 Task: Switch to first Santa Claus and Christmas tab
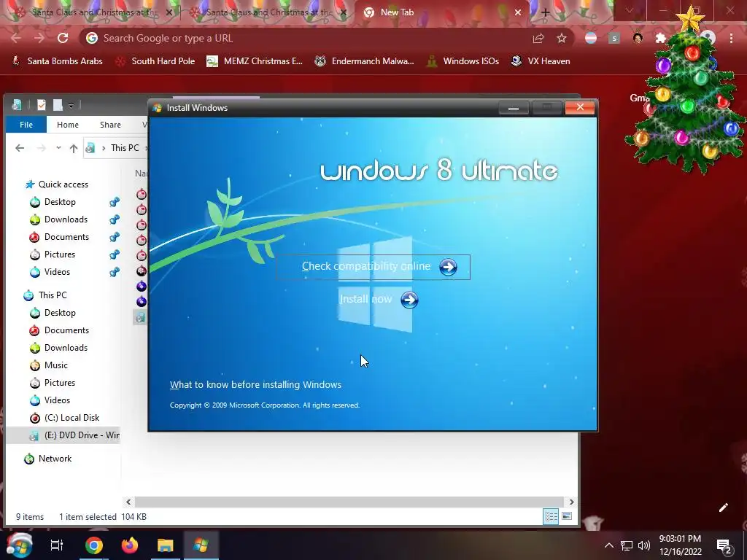coord(94,12)
